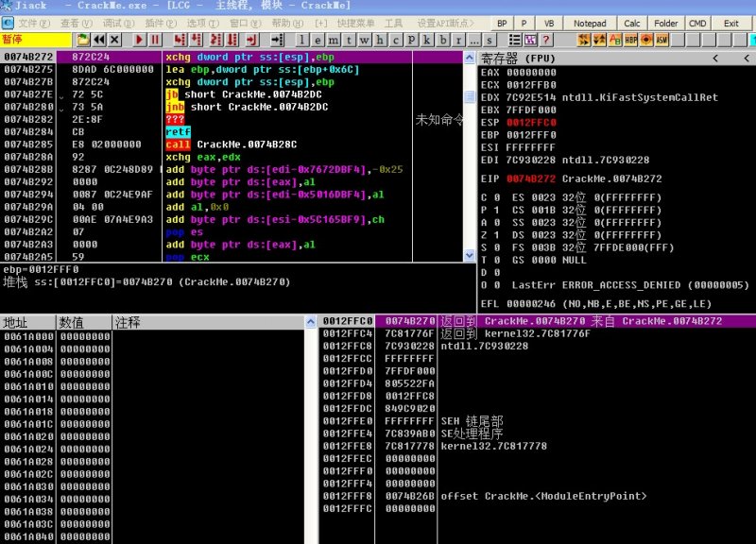This screenshot has width=756, height=544.
Task: Show Breakpoints with the b button
Action: [442, 40]
